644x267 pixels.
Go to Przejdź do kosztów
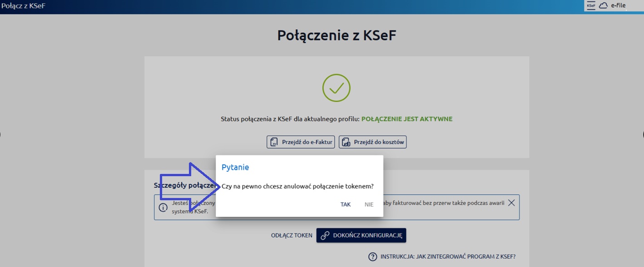point(373,142)
